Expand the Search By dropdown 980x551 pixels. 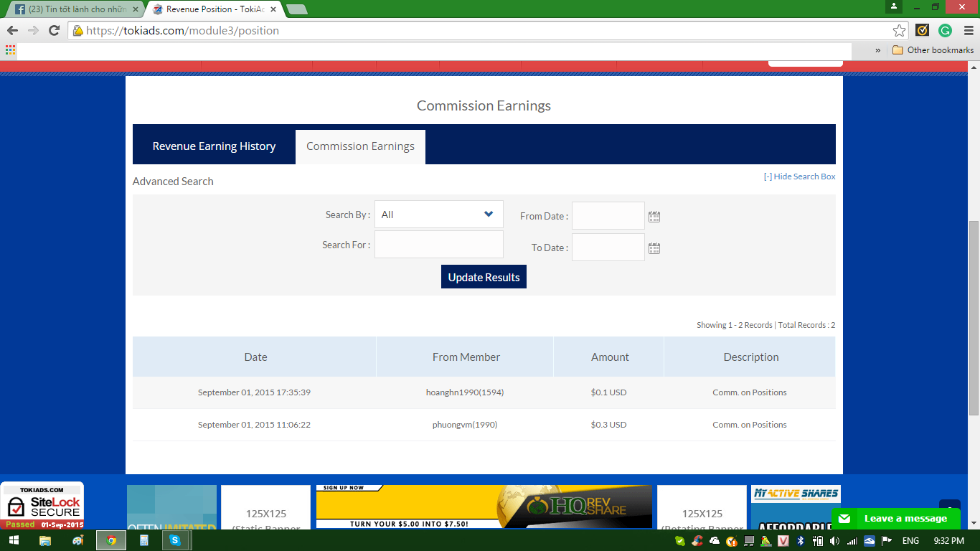439,215
